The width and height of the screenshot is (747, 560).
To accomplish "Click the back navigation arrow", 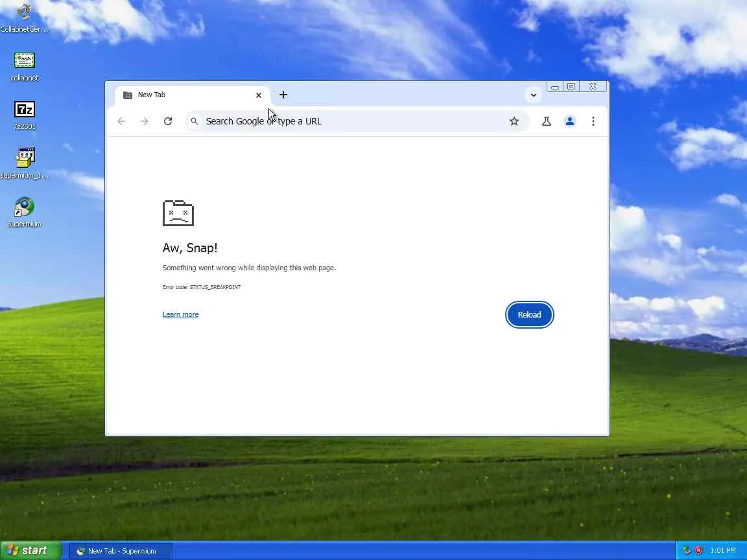I will pos(121,121).
